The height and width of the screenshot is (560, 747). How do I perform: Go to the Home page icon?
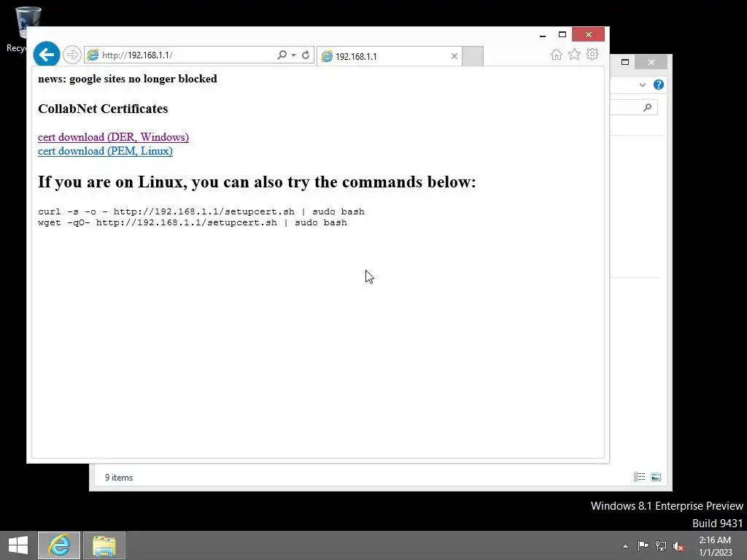coord(556,54)
